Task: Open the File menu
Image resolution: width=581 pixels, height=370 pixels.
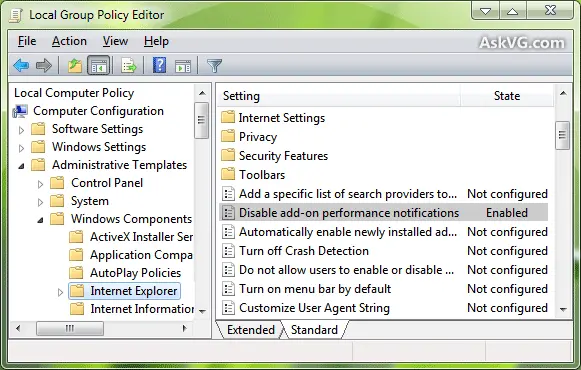Action: [x=27, y=41]
